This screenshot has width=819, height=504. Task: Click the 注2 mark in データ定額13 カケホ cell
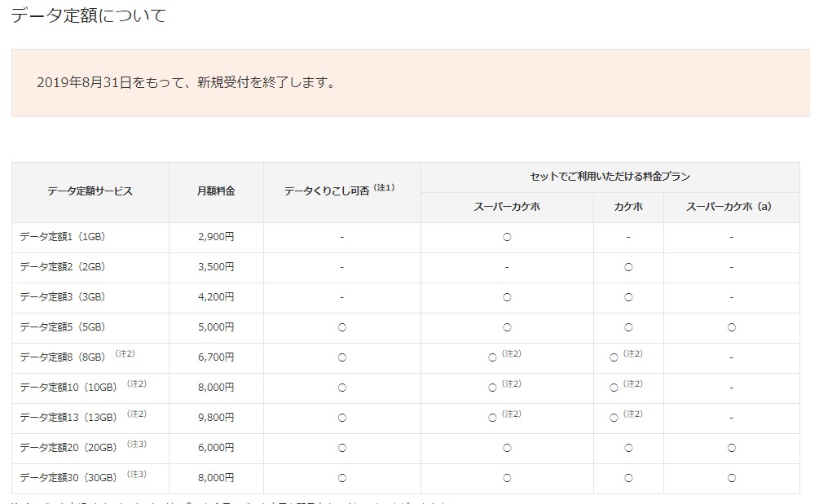click(x=633, y=414)
